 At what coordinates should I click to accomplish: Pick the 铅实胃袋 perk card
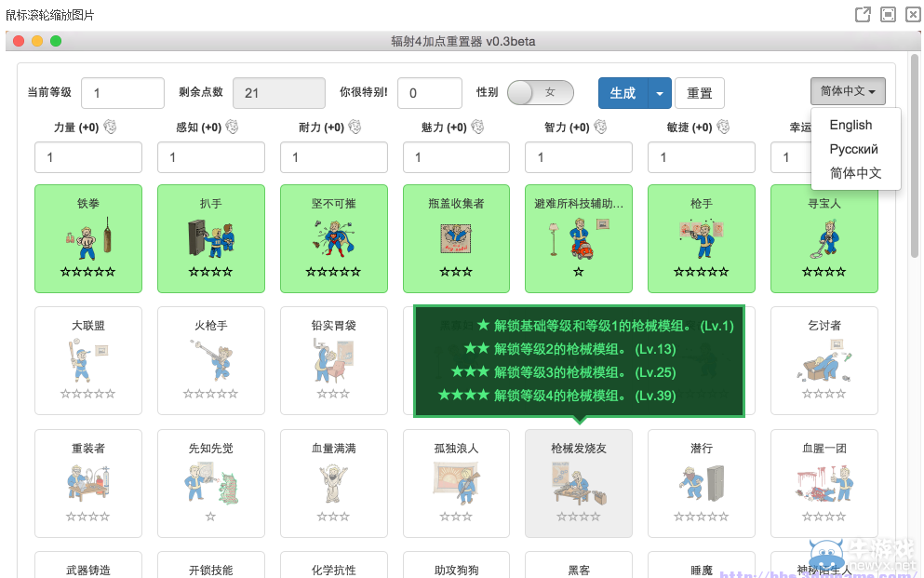[333, 360]
